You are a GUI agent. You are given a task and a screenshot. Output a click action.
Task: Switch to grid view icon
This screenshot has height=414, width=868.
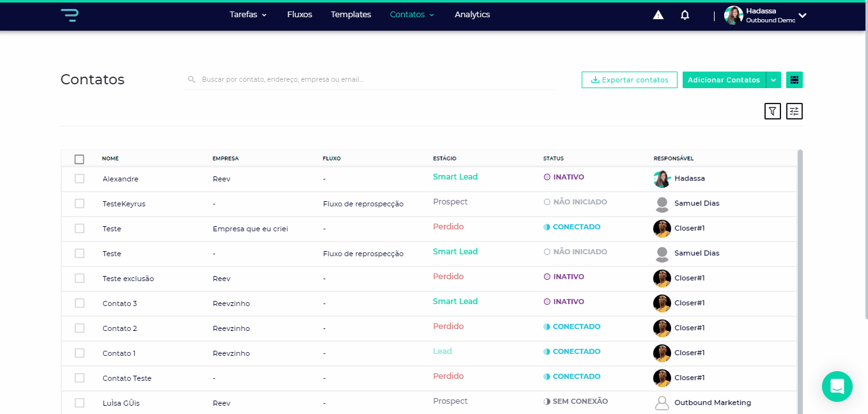coord(794,80)
